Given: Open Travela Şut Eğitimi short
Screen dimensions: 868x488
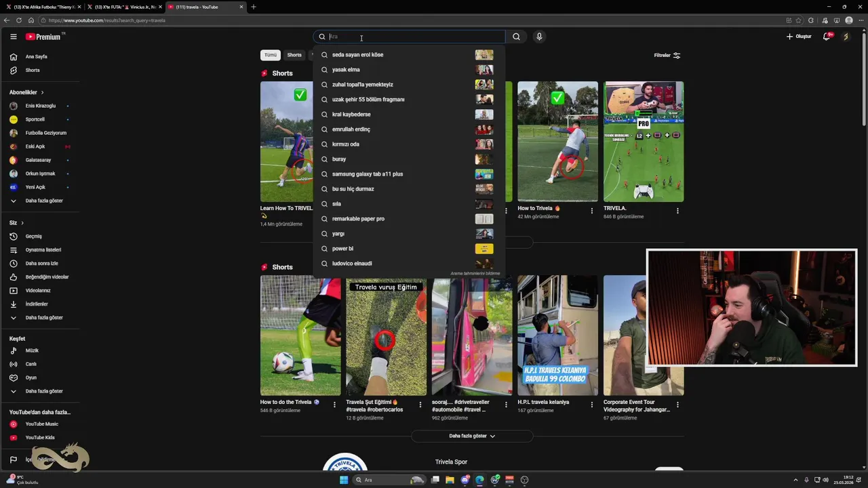Looking at the screenshot, I should coord(386,335).
